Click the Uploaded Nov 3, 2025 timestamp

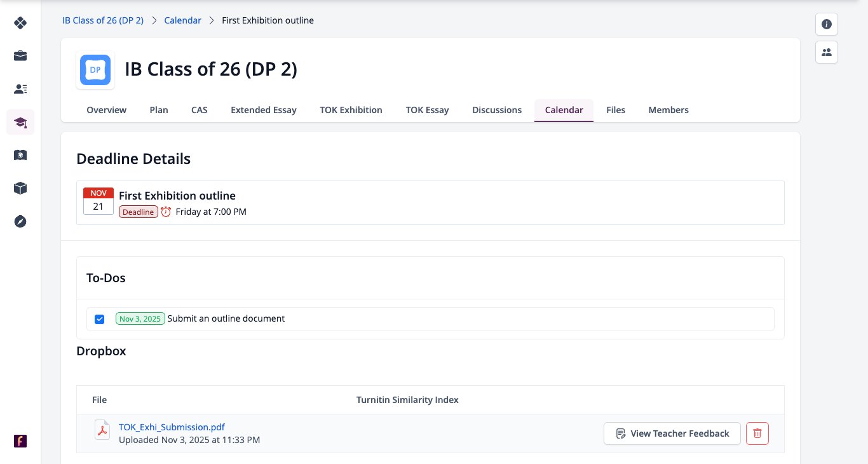tap(189, 440)
